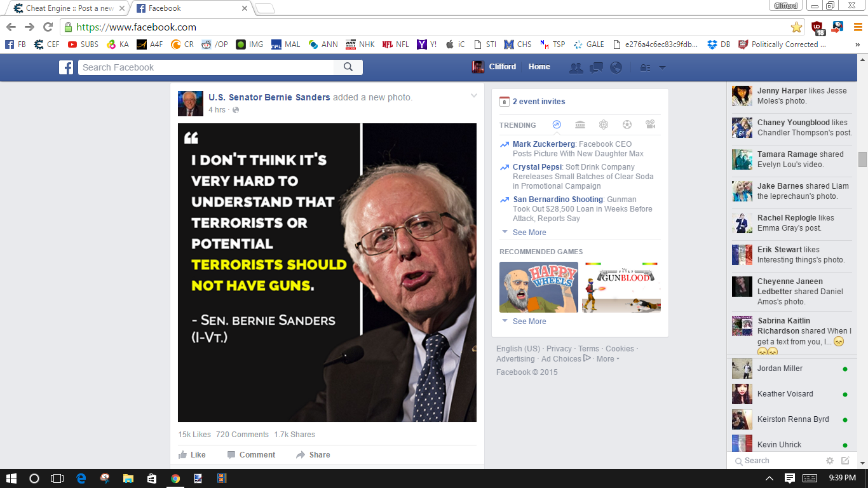Select the Science trending category icon

click(x=603, y=125)
